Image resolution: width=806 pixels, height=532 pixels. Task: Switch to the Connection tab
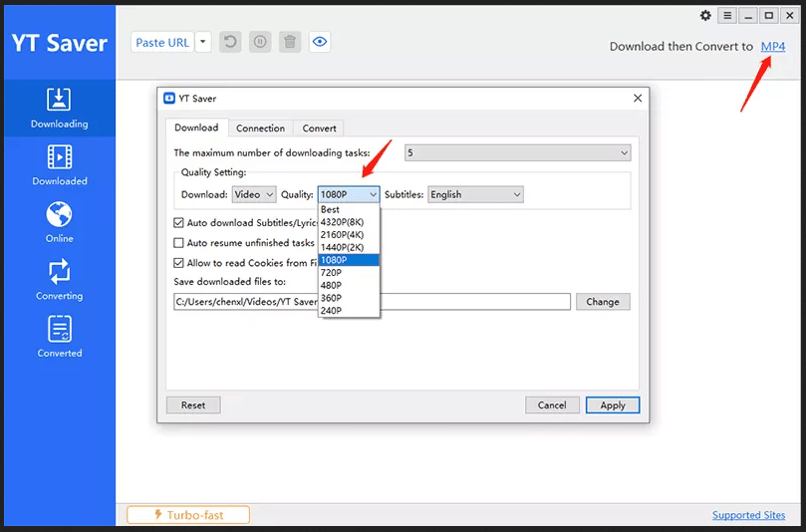(x=260, y=129)
